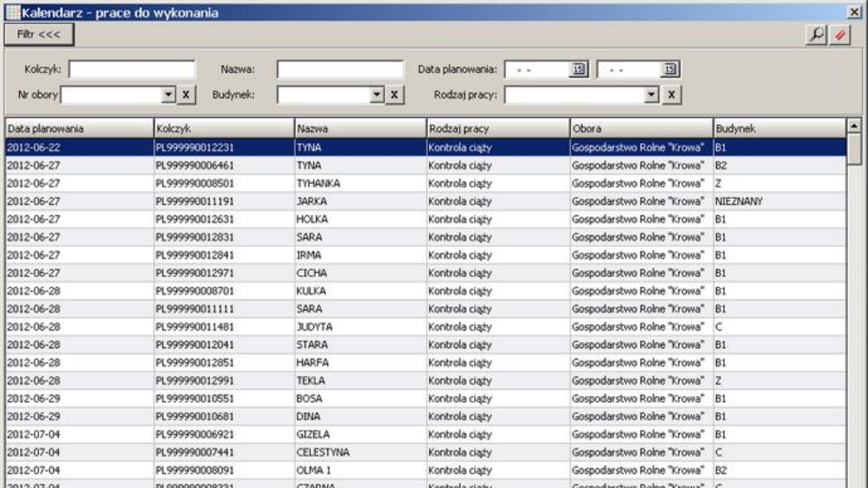Sort by the Data planowania column header

coord(78,129)
